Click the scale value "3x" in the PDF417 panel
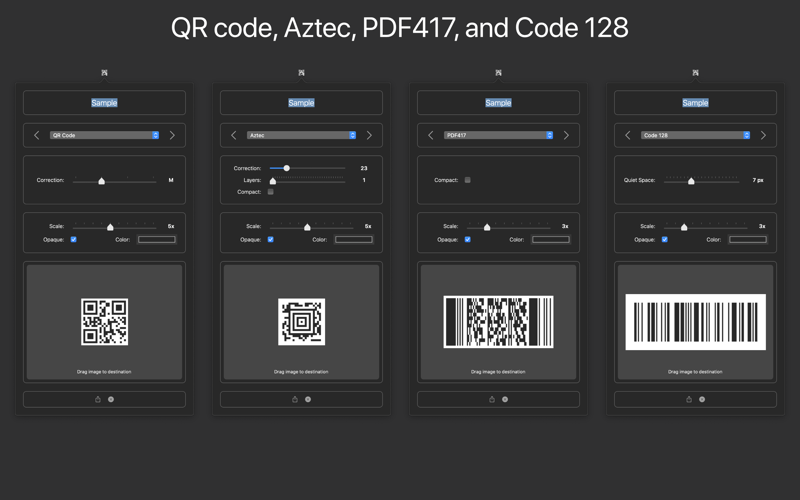This screenshot has width=800, height=500. pos(565,226)
